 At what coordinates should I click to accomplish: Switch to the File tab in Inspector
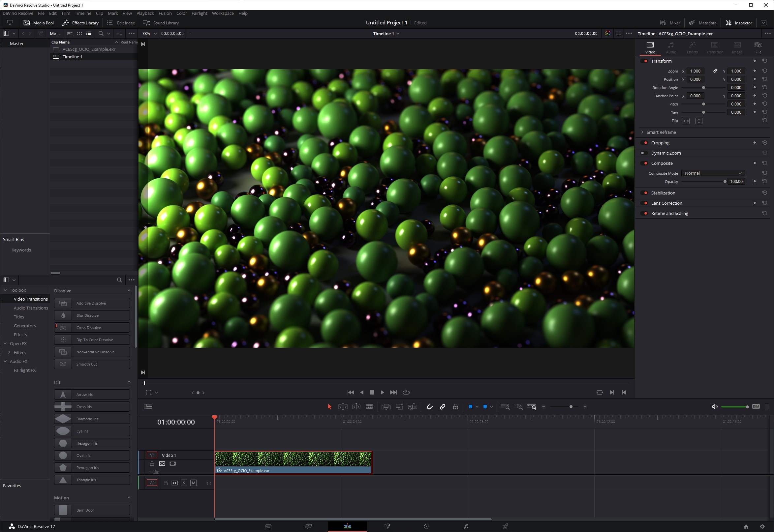tap(758, 48)
